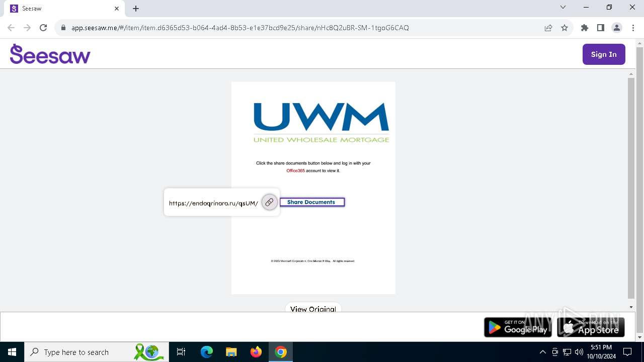
Task: Open Get it on Google Play badge
Action: click(x=518, y=327)
